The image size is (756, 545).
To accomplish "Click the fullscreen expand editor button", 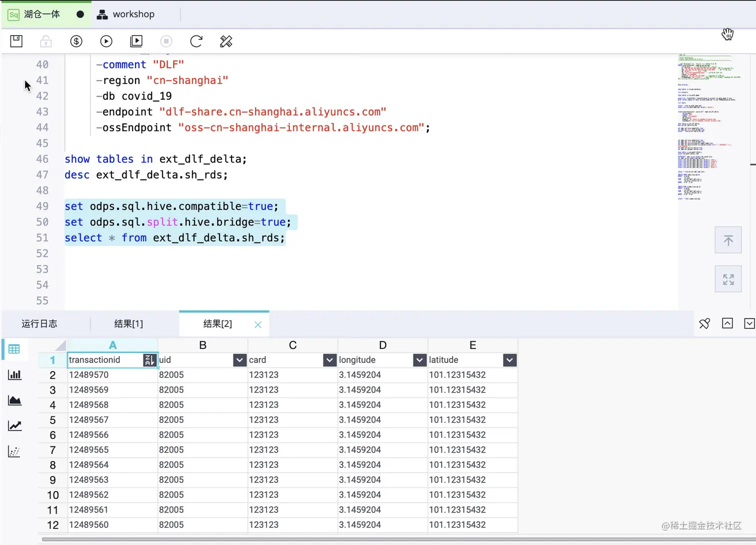I will point(728,279).
